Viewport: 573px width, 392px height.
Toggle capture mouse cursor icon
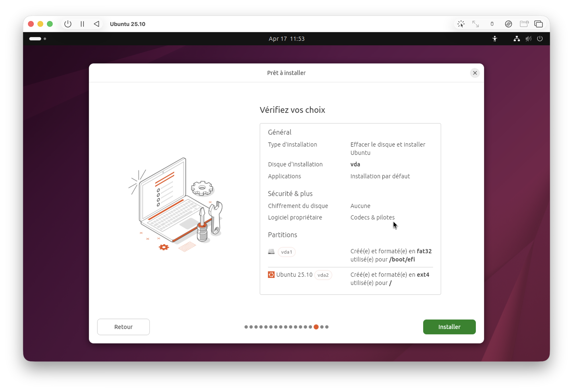[x=461, y=24]
